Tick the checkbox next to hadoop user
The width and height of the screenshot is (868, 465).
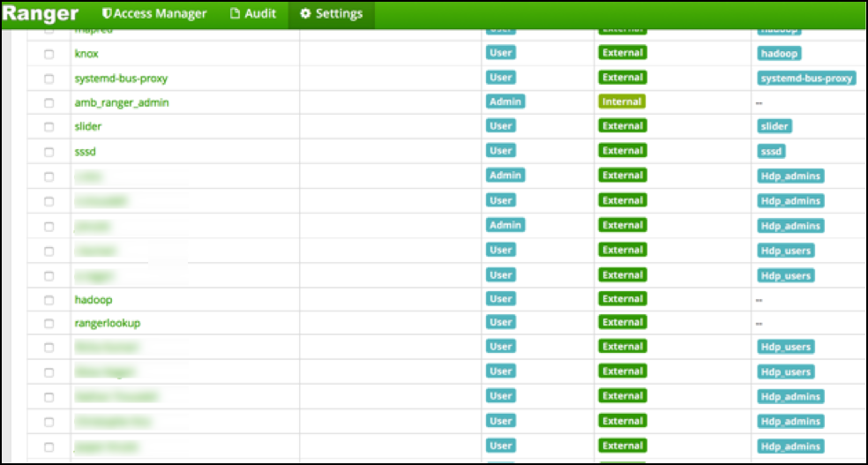(49, 301)
